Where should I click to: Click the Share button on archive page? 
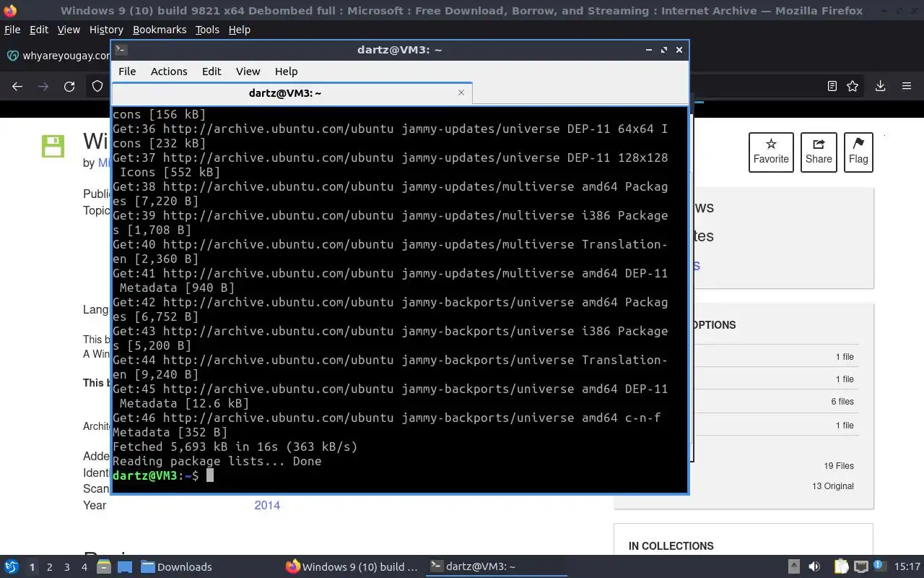819,152
